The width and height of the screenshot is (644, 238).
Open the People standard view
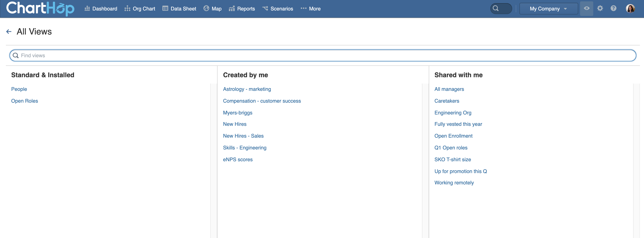19,89
